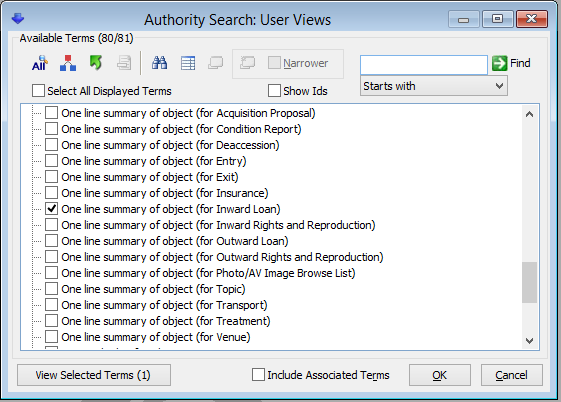Check the Entry summary term checkbox
561x402 pixels.
[52, 161]
